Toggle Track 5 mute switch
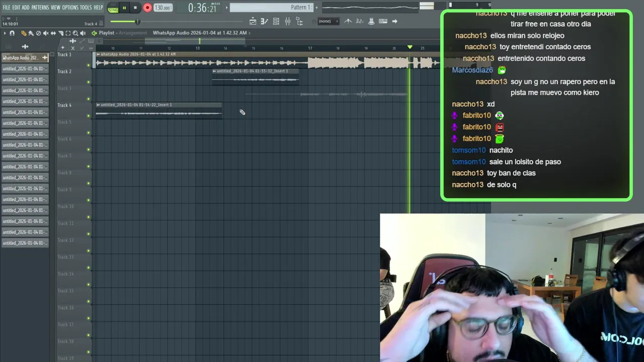The width and height of the screenshot is (644, 362). coord(89,133)
